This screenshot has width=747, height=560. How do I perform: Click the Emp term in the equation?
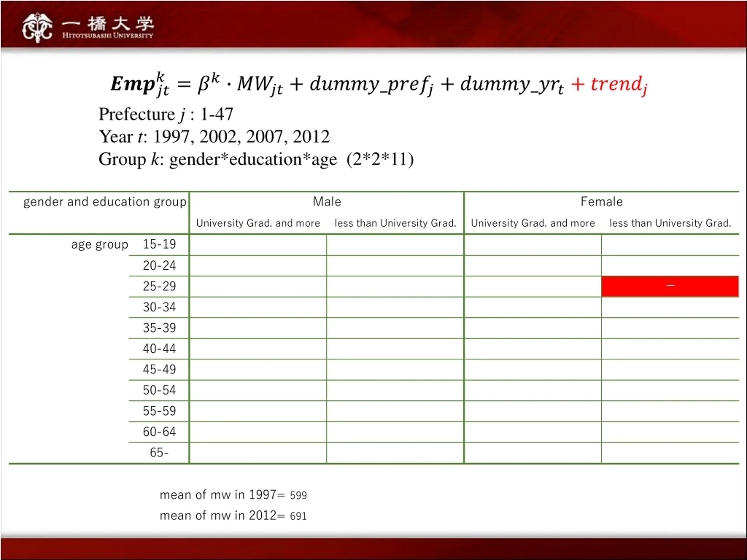140,84
